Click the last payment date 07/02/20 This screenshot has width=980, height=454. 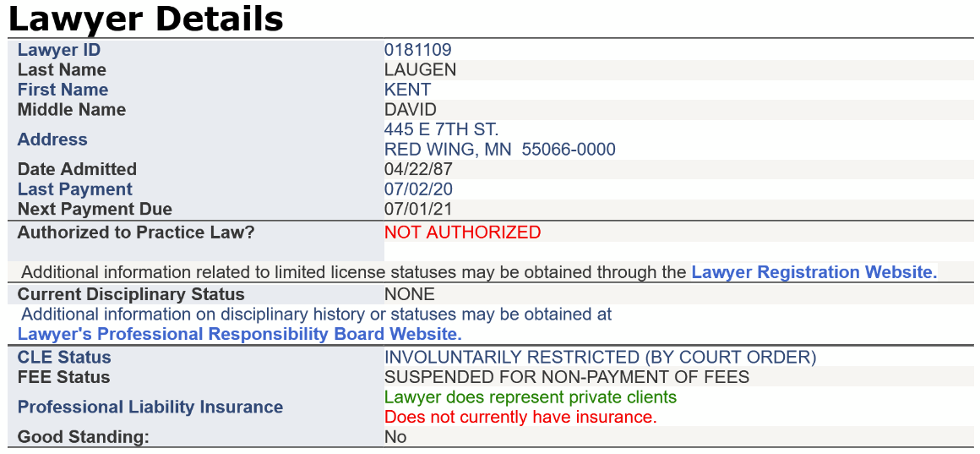pyautogui.click(x=418, y=189)
